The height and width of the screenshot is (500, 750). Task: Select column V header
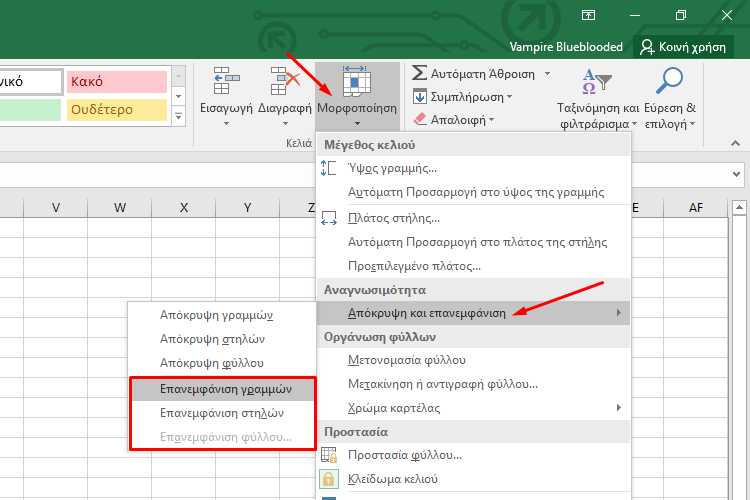56,208
